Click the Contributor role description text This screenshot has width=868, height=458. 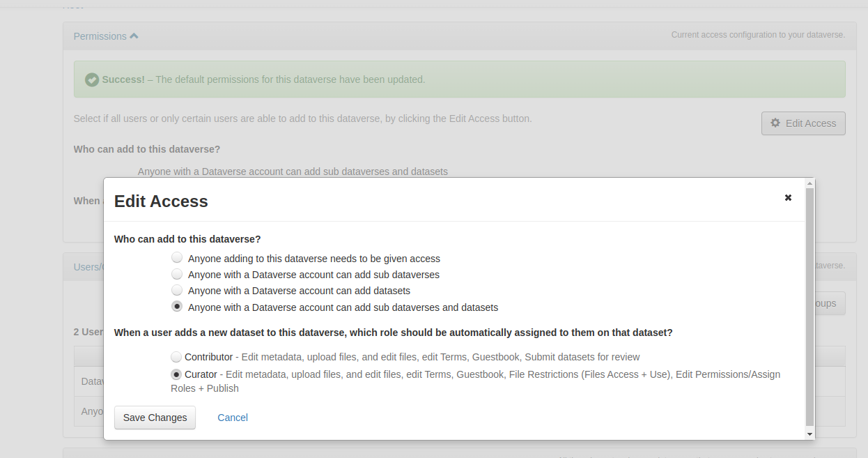(440, 357)
